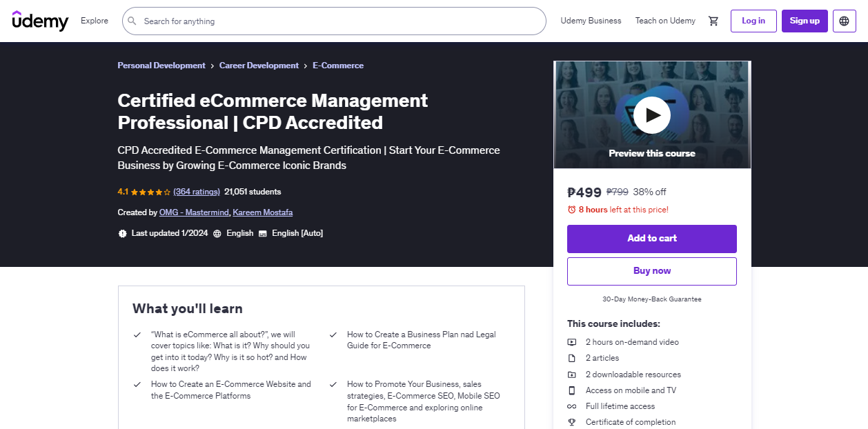Open Career Development breadcrumb
The height and width of the screenshot is (429, 868).
click(x=259, y=66)
